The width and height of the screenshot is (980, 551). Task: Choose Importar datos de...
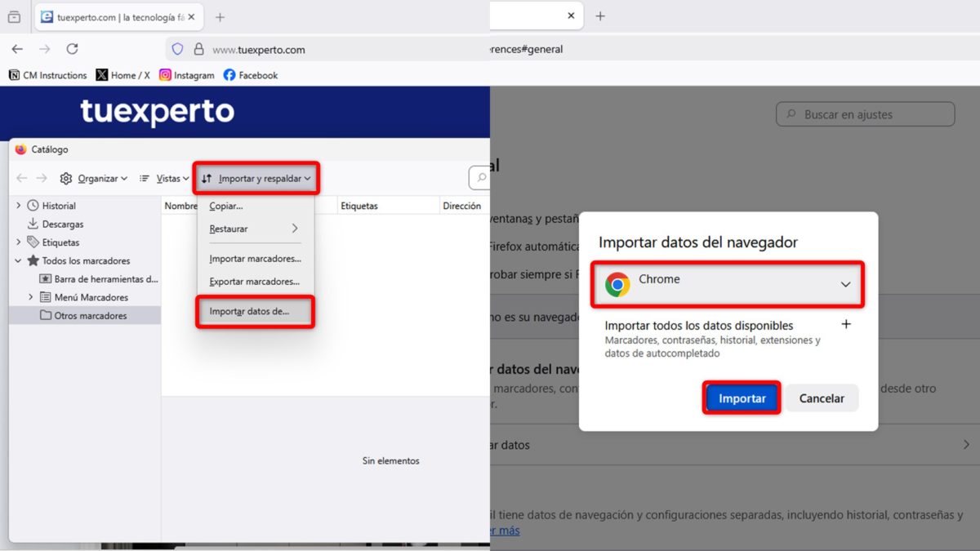256,311
